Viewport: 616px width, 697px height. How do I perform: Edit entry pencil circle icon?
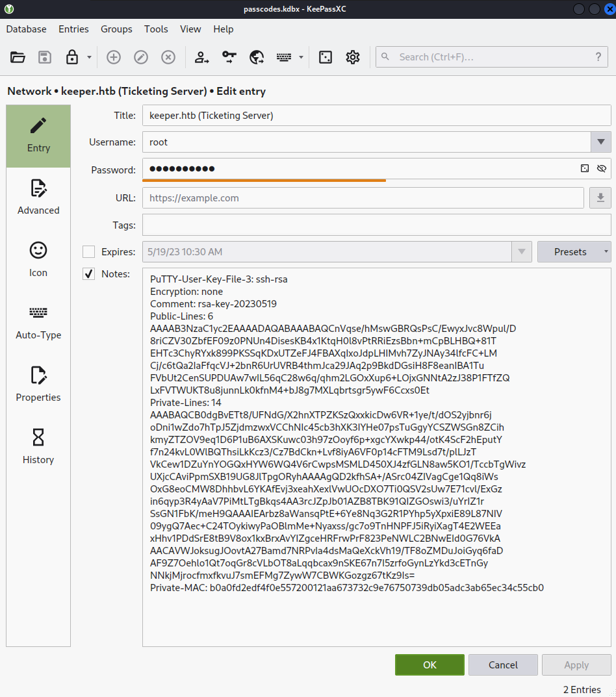click(x=141, y=57)
